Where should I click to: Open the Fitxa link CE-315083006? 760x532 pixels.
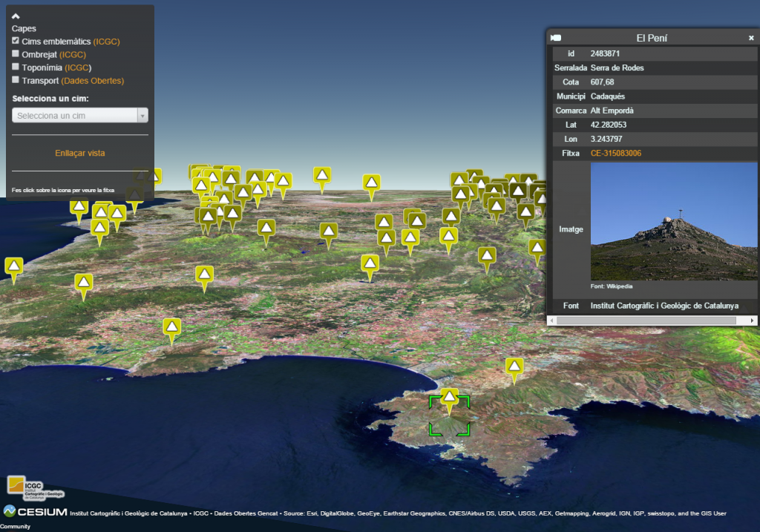tap(615, 153)
